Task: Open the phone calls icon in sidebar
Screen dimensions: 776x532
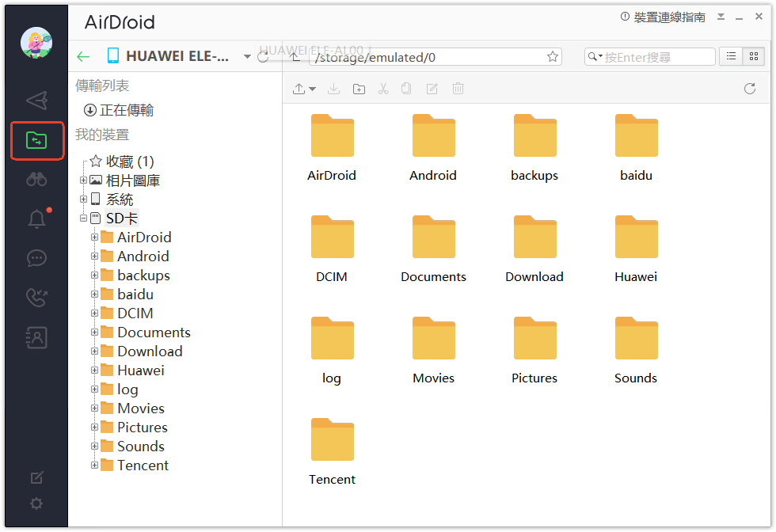Action: point(36,298)
